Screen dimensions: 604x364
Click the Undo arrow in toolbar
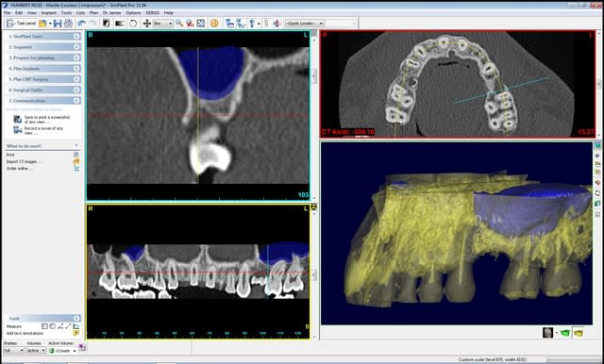(82, 24)
